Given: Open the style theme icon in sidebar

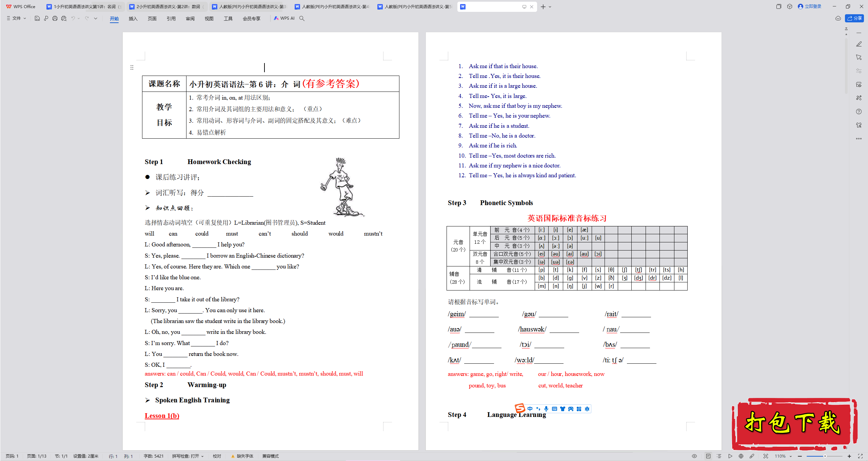Looking at the screenshot, I should point(859,85).
